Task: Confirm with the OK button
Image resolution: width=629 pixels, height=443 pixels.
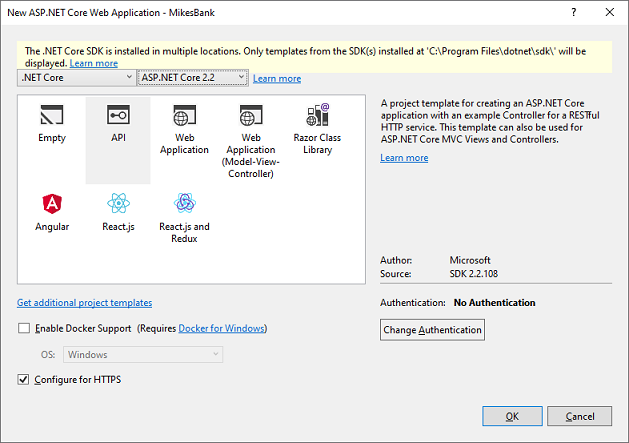Action: pyautogui.click(x=512, y=416)
